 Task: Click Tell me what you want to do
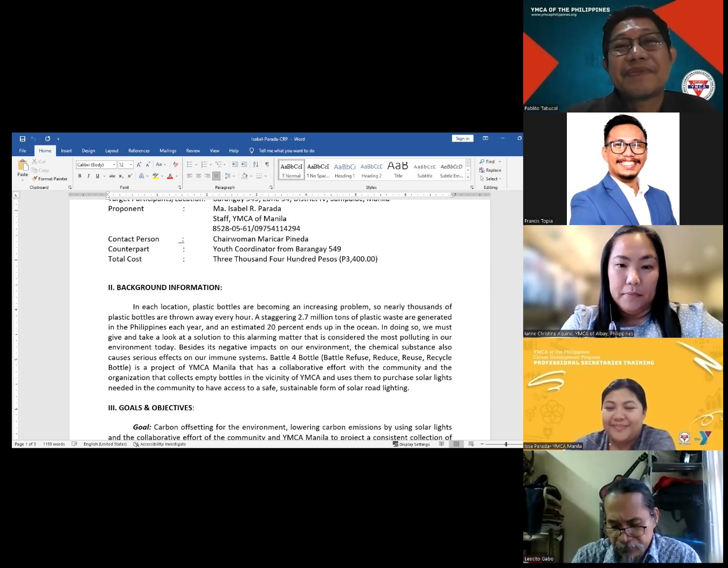click(286, 151)
